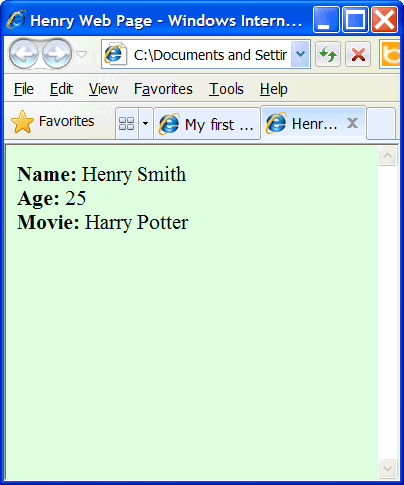
Task: Open a new blank tab
Action: tap(381, 123)
